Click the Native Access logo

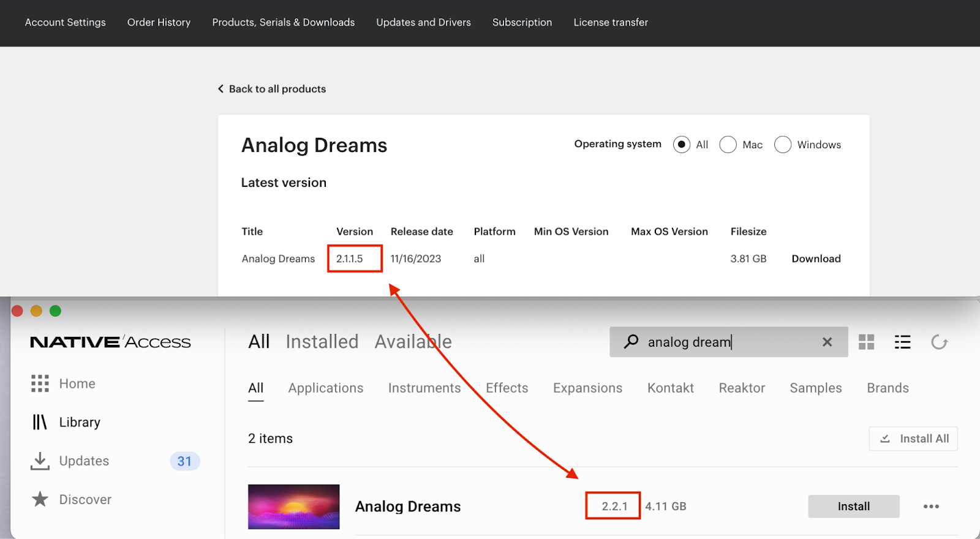click(110, 342)
